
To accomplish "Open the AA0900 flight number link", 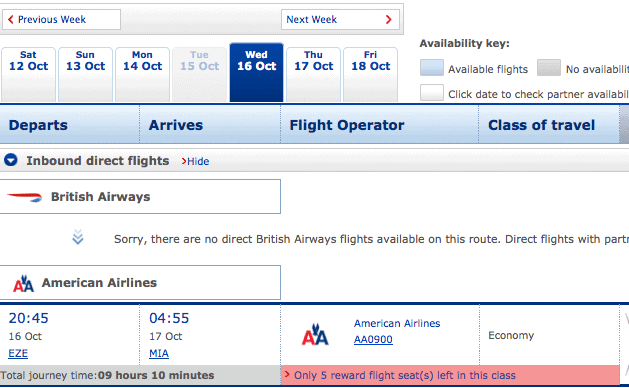I will pos(373,339).
